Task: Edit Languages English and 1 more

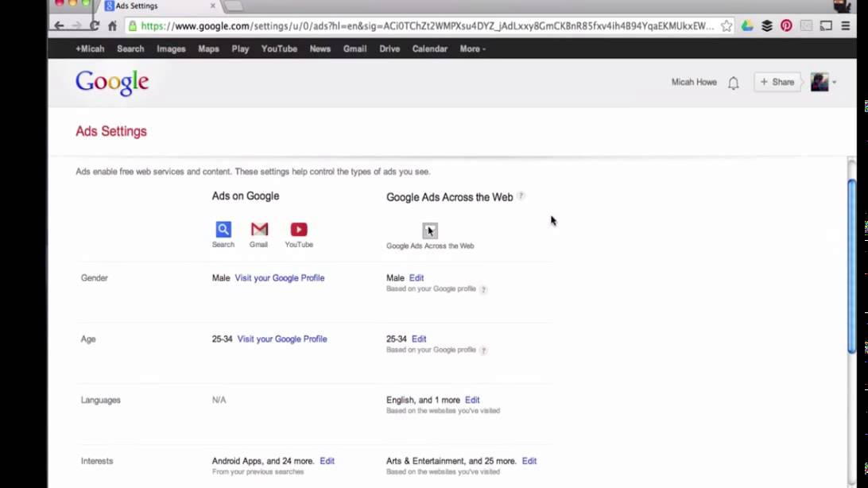Action: pyautogui.click(x=472, y=400)
